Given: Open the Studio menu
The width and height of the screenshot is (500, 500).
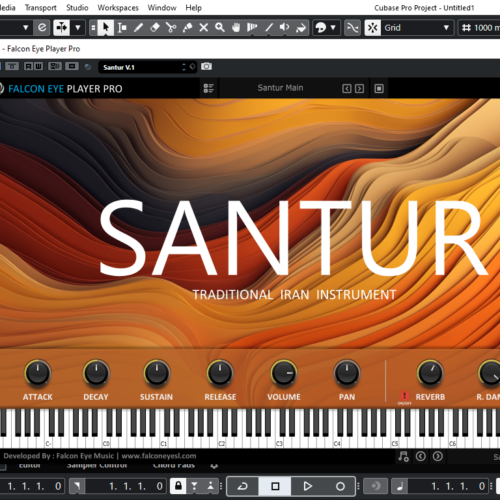Looking at the screenshot, I should pyautogui.click(x=77, y=8).
